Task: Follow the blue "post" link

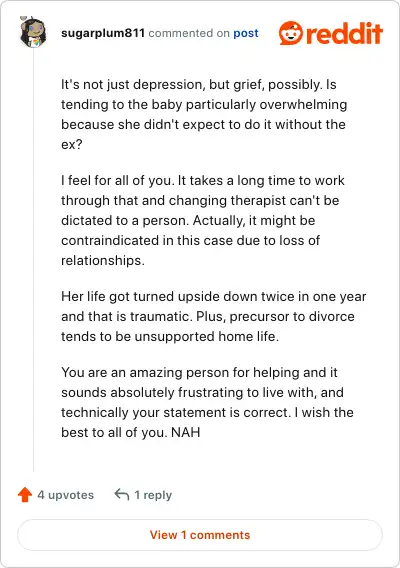Action: pyautogui.click(x=246, y=33)
